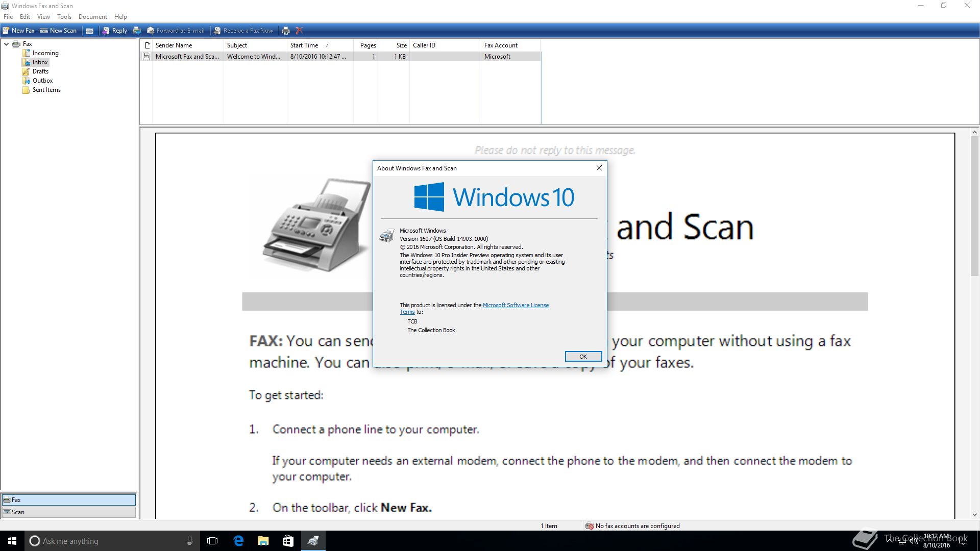Click the Print icon in the toolbar
980x551 pixels.
286,31
